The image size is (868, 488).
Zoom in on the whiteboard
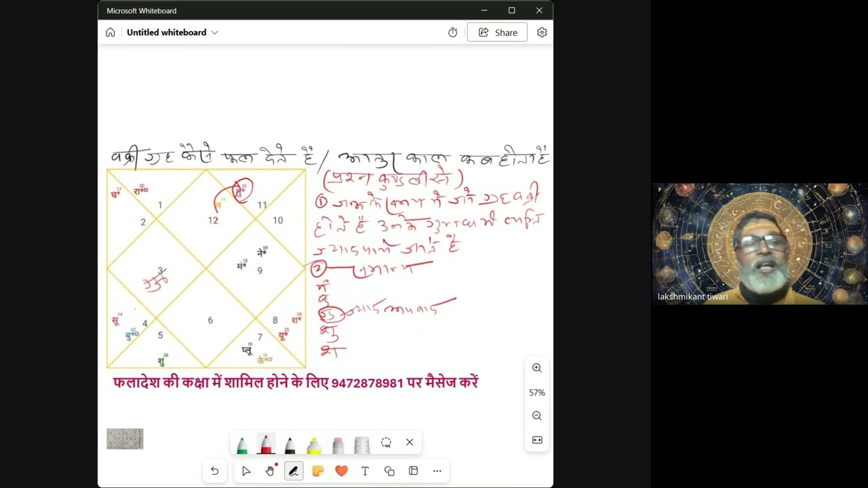coord(537,368)
